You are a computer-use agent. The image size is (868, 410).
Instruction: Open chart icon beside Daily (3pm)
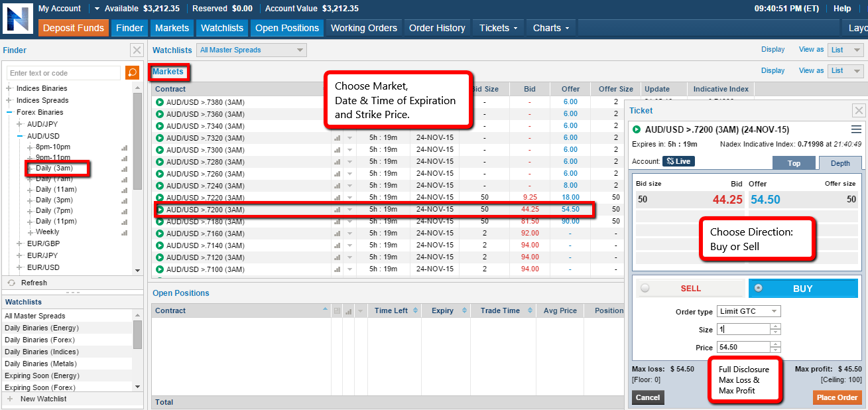click(124, 200)
